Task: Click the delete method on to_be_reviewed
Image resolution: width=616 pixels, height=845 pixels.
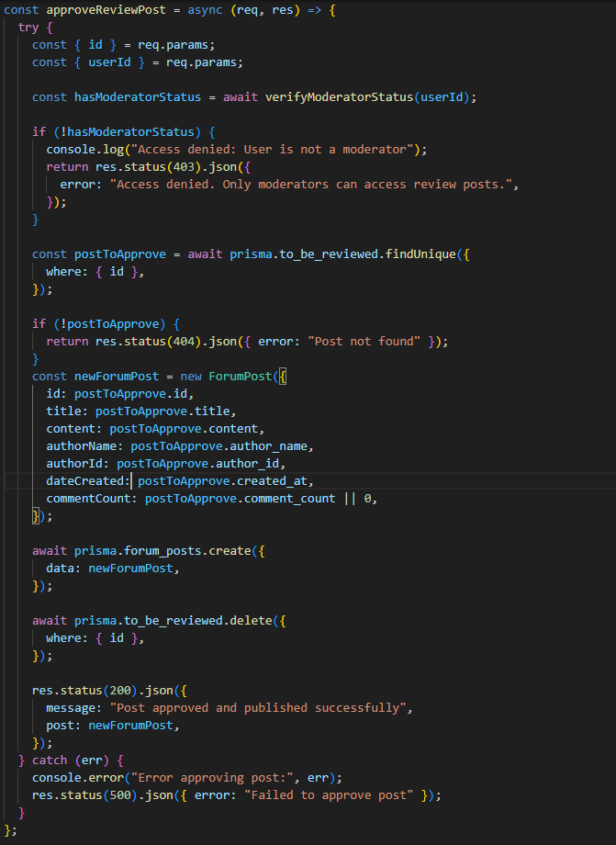Action: [x=249, y=620]
